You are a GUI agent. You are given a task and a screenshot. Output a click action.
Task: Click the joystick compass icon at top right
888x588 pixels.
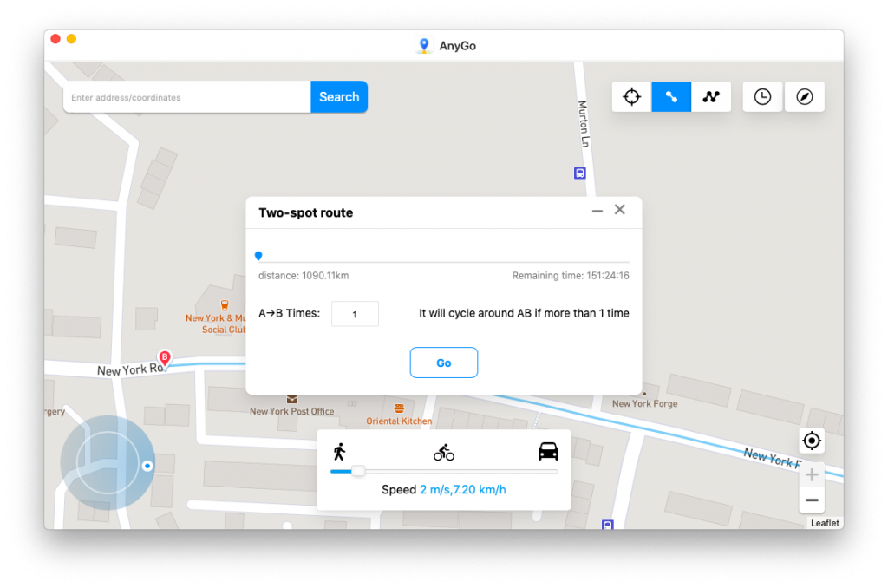(805, 96)
